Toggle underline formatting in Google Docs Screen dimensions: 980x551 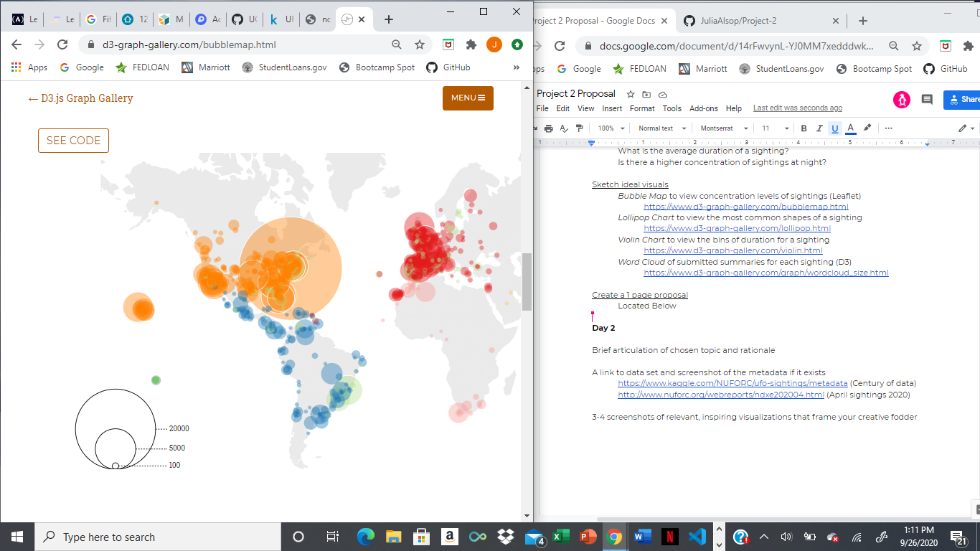834,128
